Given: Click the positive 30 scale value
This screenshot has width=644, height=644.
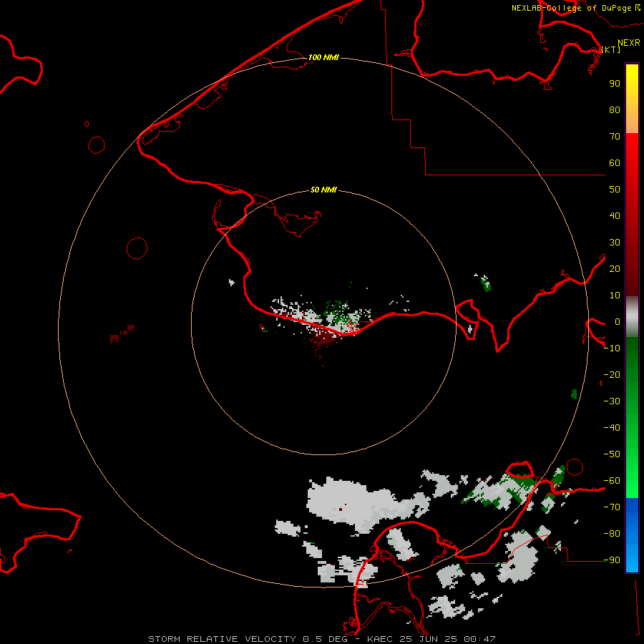Looking at the screenshot, I should point(615,243).
